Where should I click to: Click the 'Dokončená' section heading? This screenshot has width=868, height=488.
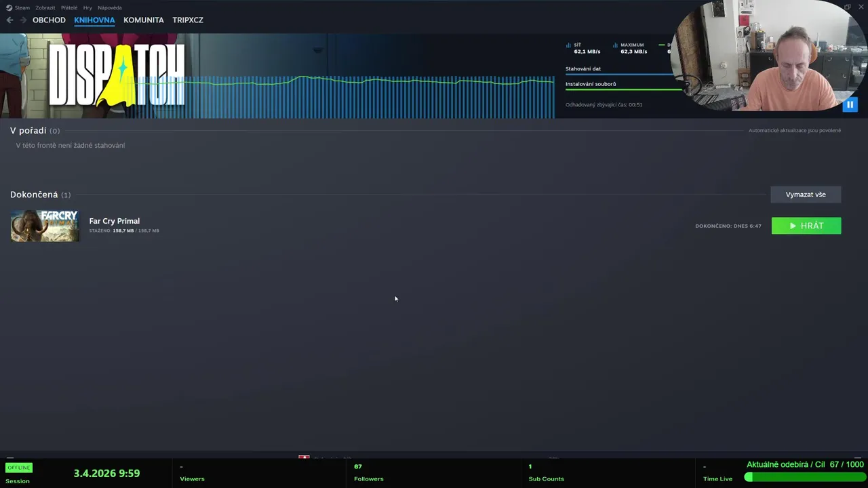[34, 195]
